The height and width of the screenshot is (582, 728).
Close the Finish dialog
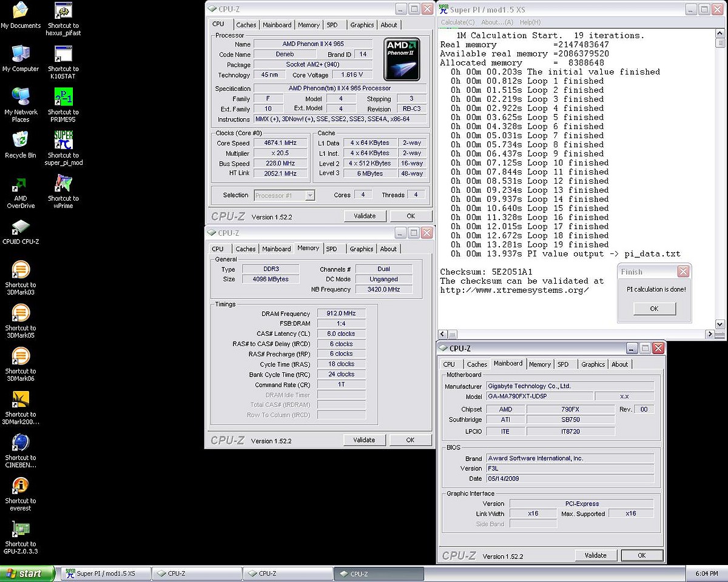pos(683,272)
